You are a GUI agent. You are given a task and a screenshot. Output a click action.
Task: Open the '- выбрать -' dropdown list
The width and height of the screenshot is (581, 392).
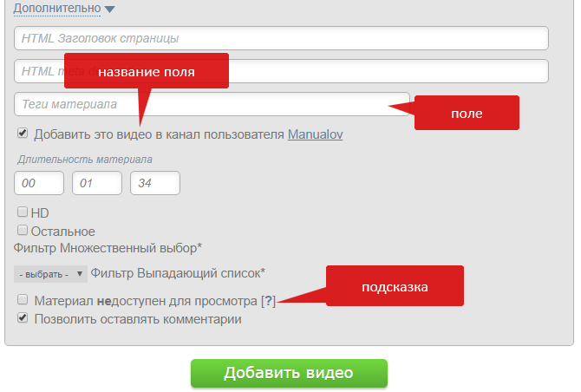51,274
